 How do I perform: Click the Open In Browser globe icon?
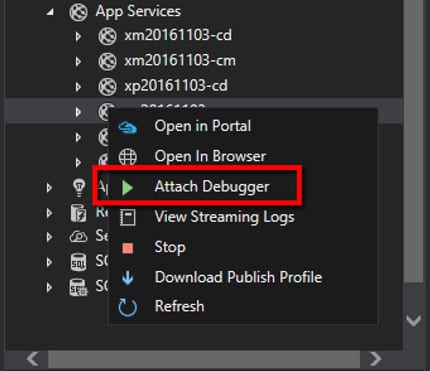[x=128, y=157]
